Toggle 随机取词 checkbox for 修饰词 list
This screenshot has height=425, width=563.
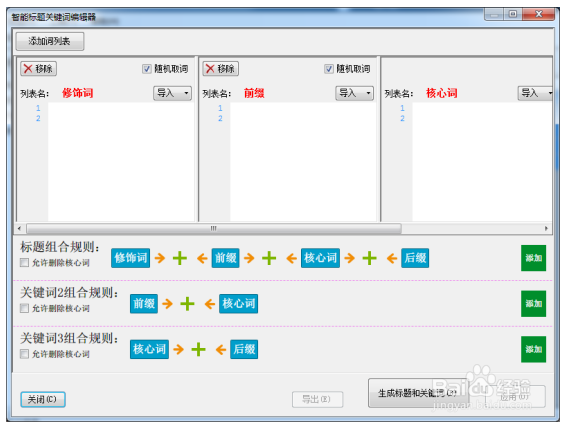pos(146,69)
